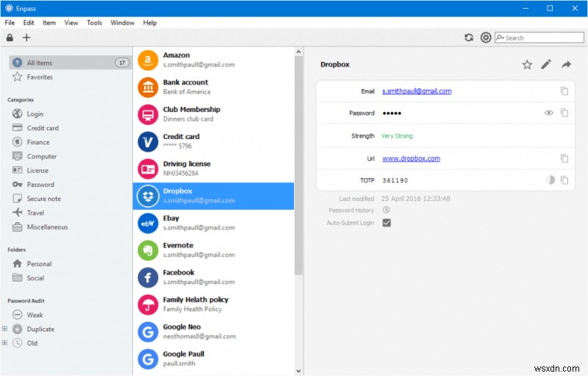The height and width of the screenshot is (376, 588).
Task: Open the Tools menu
Action: (94, 23)
